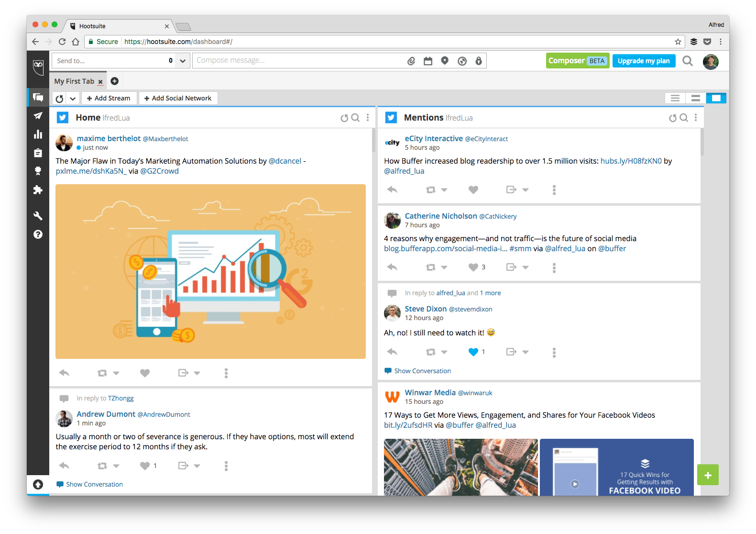Open Mentions stream options menu

point(696,118)
